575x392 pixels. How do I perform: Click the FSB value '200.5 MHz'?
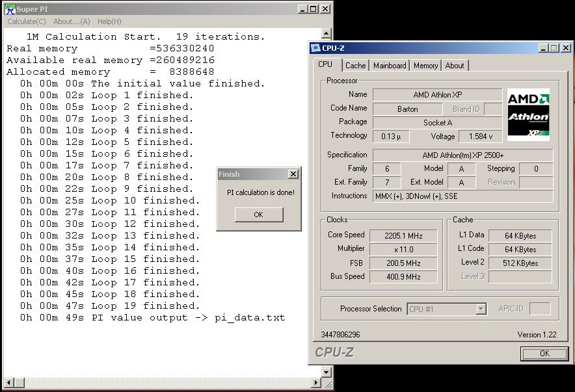[403, 263]
